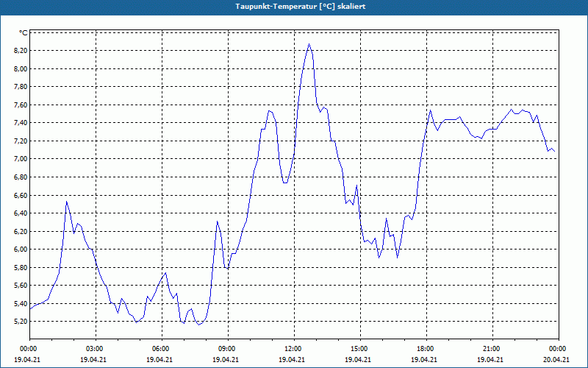Select the 6,40 y-axis label
This screenshot has width=588, height=368.
[x=21, y=213]
